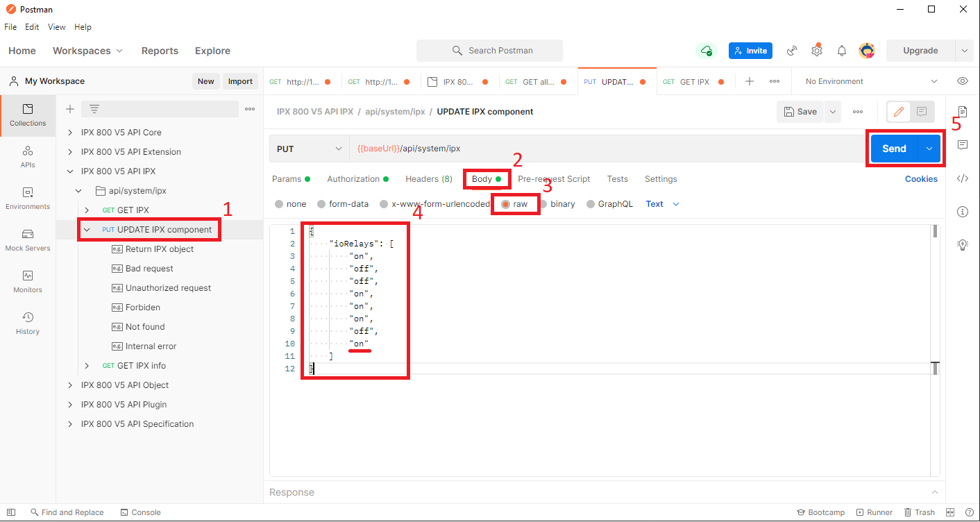Switch to the GET IPX request tab
The width and height of the screenshot is (980, 522).
click(694, 82)
